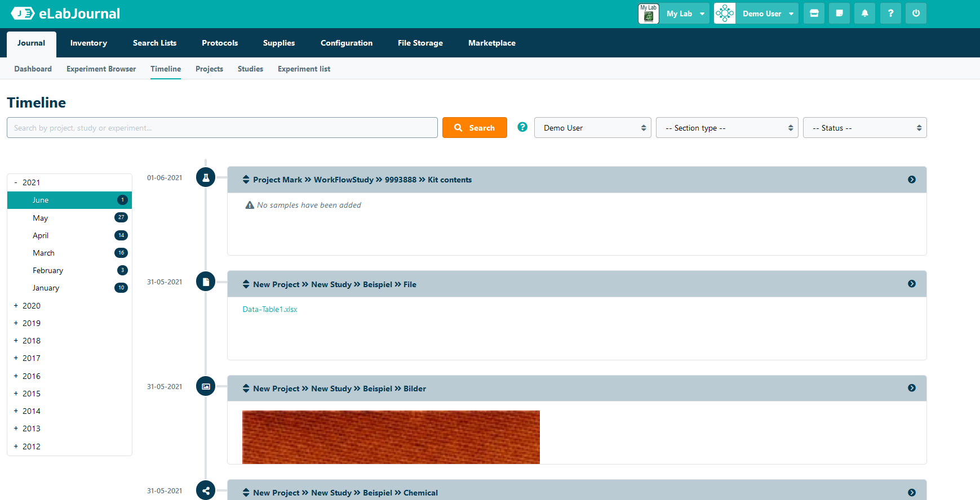The width and height of the screenshot is (980, 500).
Task: Open the sticky notes icon
Action: tap(840, 14)
